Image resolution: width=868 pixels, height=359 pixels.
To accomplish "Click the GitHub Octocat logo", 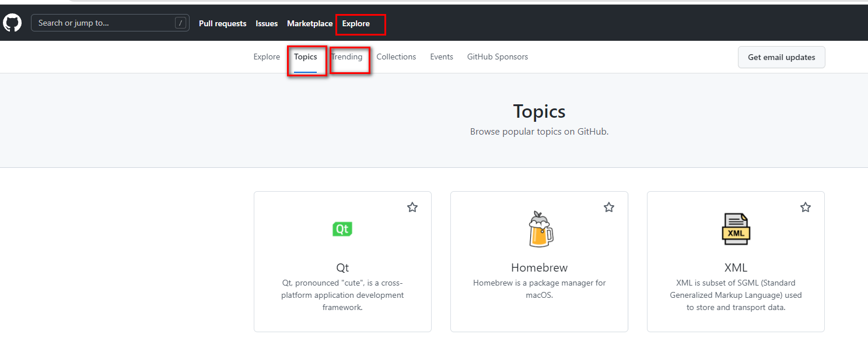I will tap(12, 23).
